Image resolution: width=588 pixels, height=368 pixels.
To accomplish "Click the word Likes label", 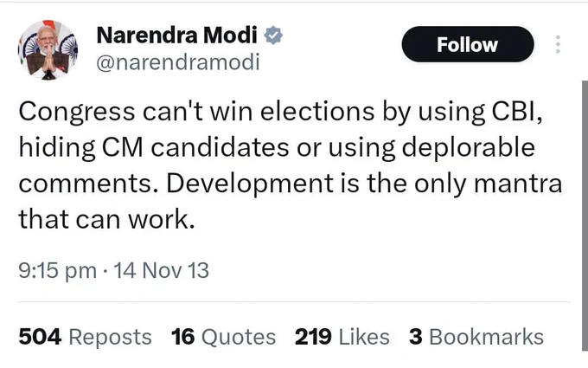I will pos(364,337).
